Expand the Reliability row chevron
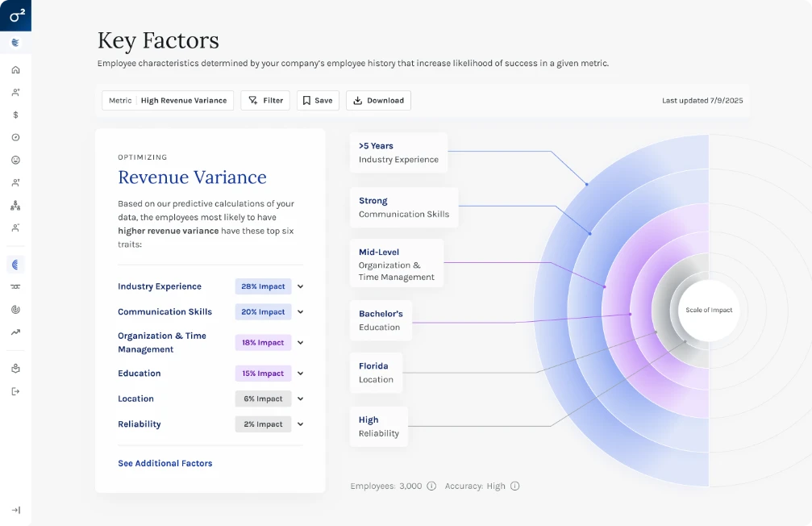 300,424
